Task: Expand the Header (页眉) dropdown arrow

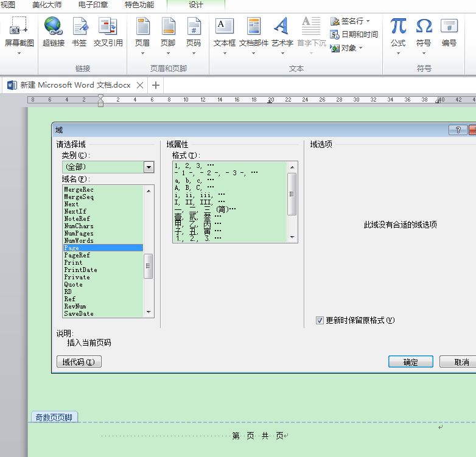Action: 142,54
